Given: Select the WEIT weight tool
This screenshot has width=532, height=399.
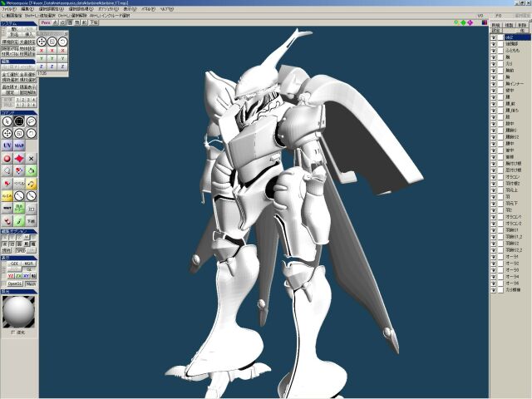Looking at the screenshot, I should [7, 208].
